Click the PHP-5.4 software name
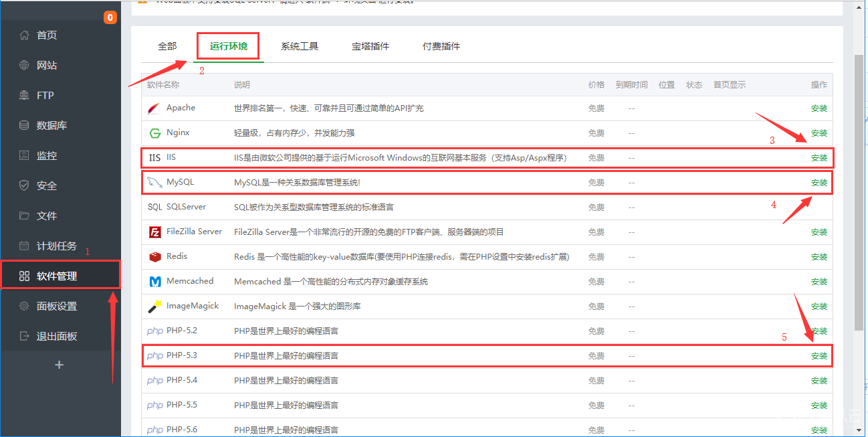This screenshot has height=437, width=868. click(182, 380)
